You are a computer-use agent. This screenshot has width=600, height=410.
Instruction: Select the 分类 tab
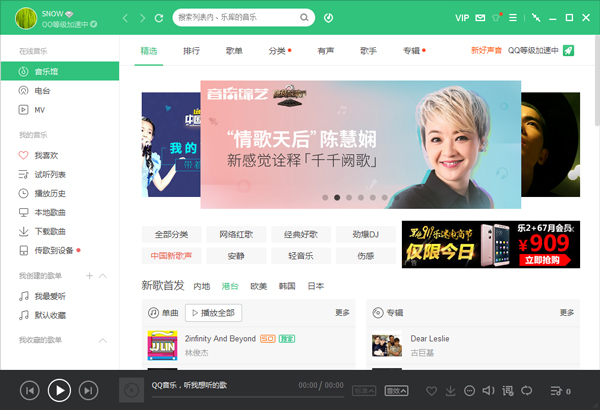click(x=277, y=51)
